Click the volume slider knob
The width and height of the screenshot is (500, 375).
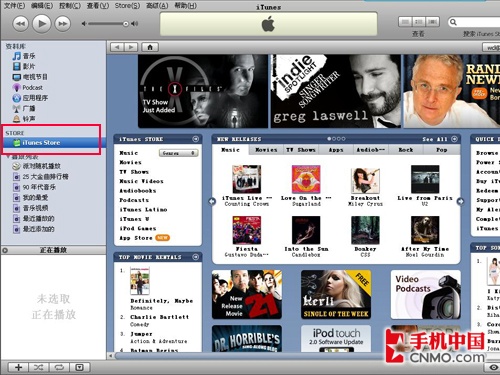(x=126, y=24)
